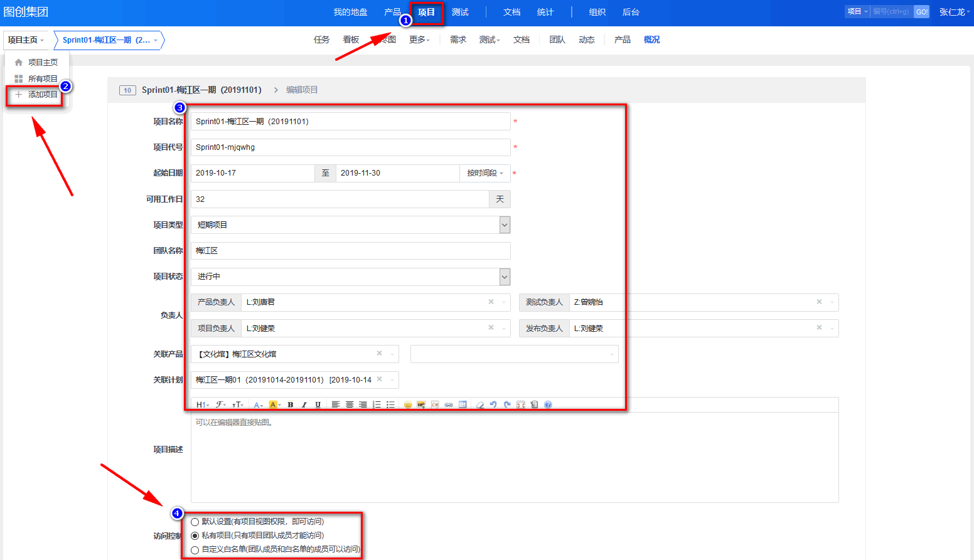The image size is (974, 560).
Task: Open 产品 in top navigation
Action: (x=393, y=12)
